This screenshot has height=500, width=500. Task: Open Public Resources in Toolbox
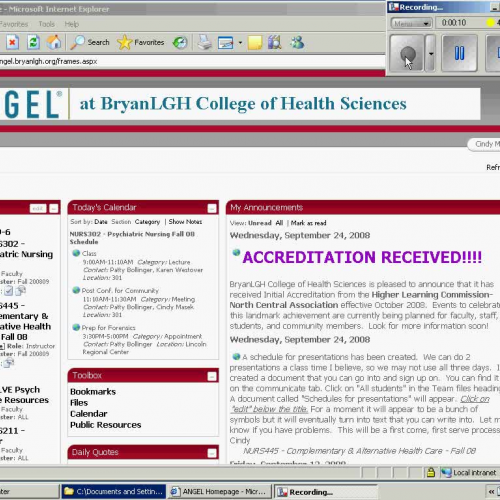(x=106, y=425)
